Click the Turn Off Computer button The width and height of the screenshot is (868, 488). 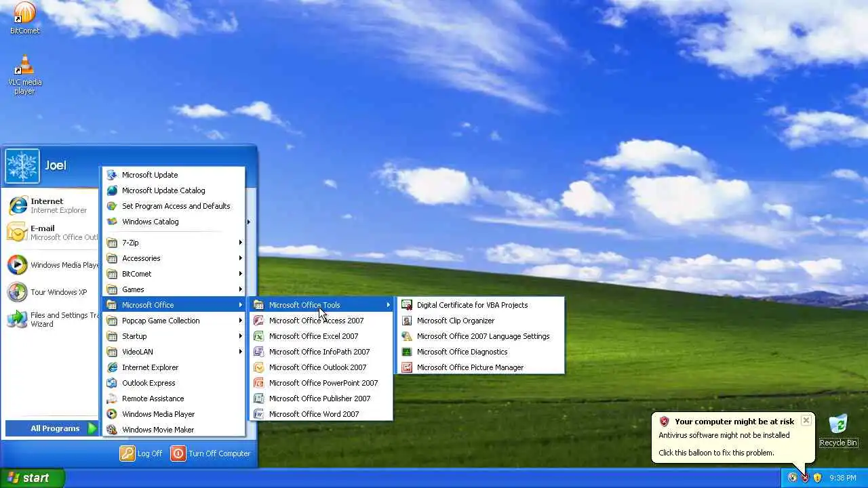pyautogui.click(x=211, y=453)
